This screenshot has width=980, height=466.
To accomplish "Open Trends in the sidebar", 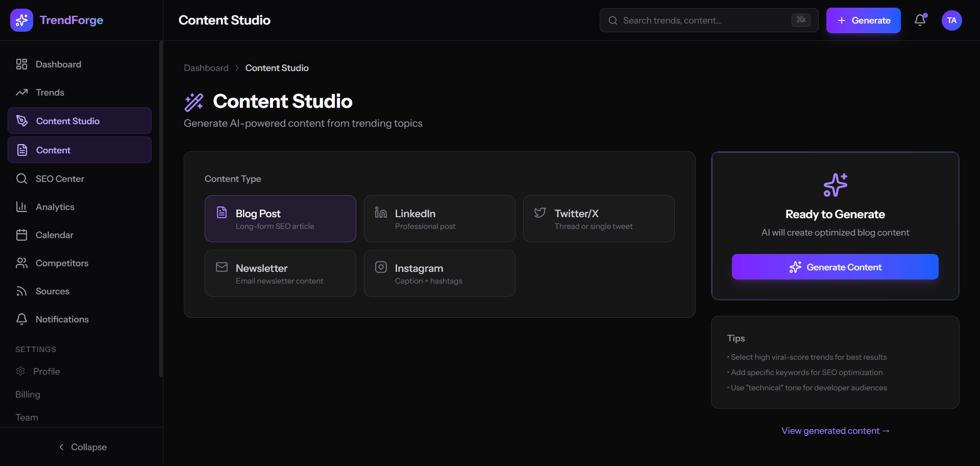I will point(80,92).
